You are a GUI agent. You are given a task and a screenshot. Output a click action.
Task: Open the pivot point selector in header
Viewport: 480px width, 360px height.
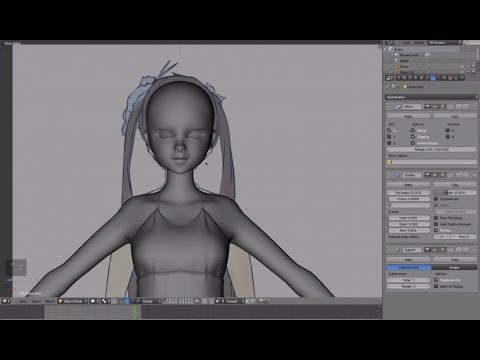click(105, 301)
